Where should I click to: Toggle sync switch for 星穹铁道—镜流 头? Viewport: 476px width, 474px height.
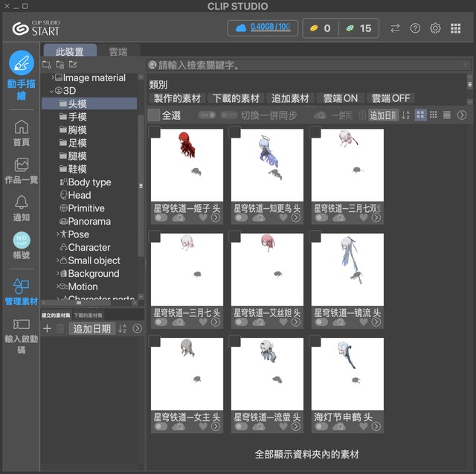pos(321,322)
